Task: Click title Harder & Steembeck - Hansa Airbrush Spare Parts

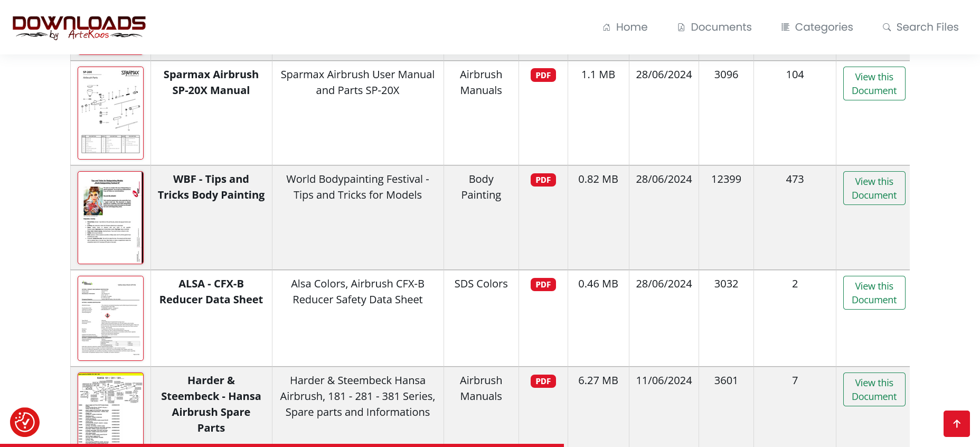Action: click(211, 404)
